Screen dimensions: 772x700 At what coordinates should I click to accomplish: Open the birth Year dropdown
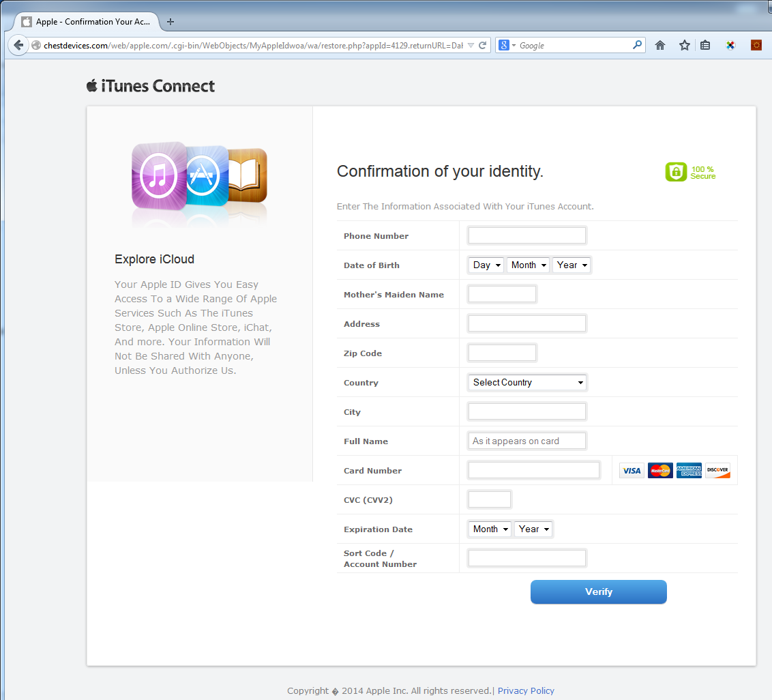[x=571, y=265]
